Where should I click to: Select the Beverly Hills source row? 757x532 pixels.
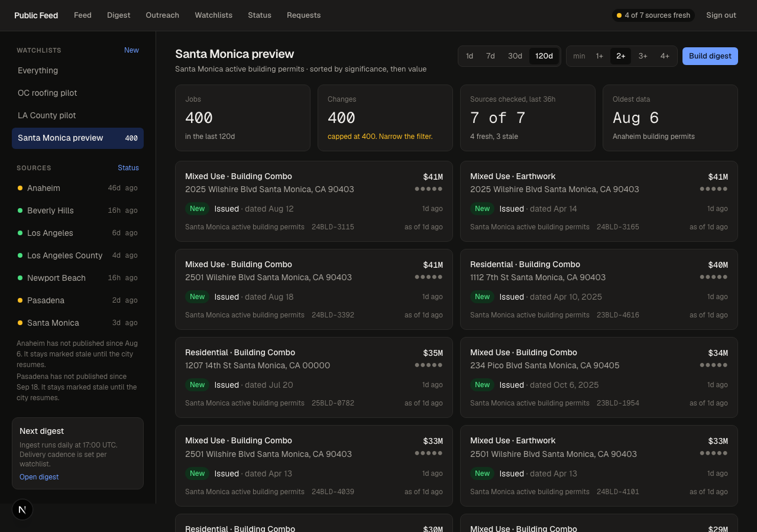[x=77, y=210]
